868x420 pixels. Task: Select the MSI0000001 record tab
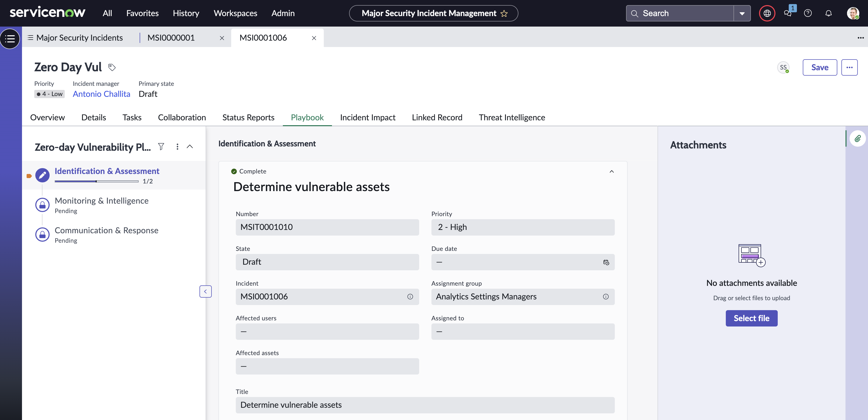pos(171,38)
